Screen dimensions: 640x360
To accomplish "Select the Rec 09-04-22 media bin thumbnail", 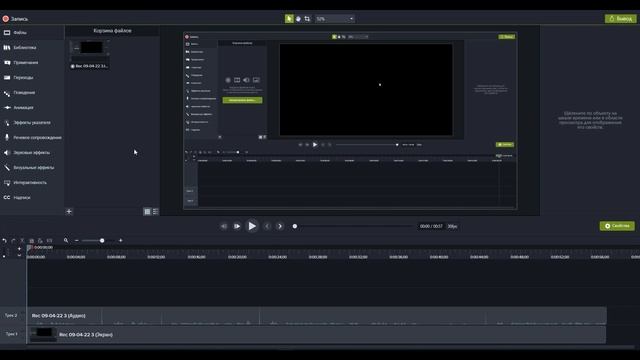I will [x=89, y=54].
